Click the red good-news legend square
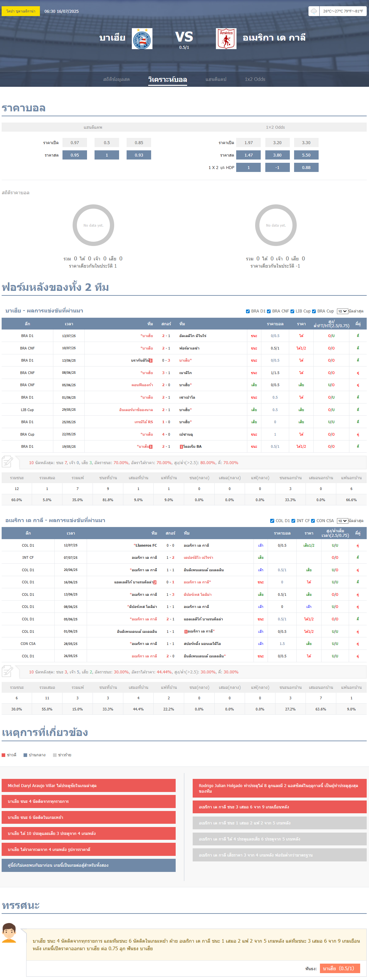This screenshot has width=369, height=980. pyautogui.click(x=3, y=755)
